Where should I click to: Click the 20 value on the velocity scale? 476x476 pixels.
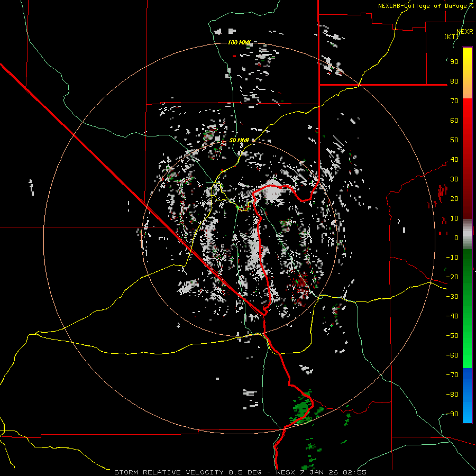(x=454, y=199)
